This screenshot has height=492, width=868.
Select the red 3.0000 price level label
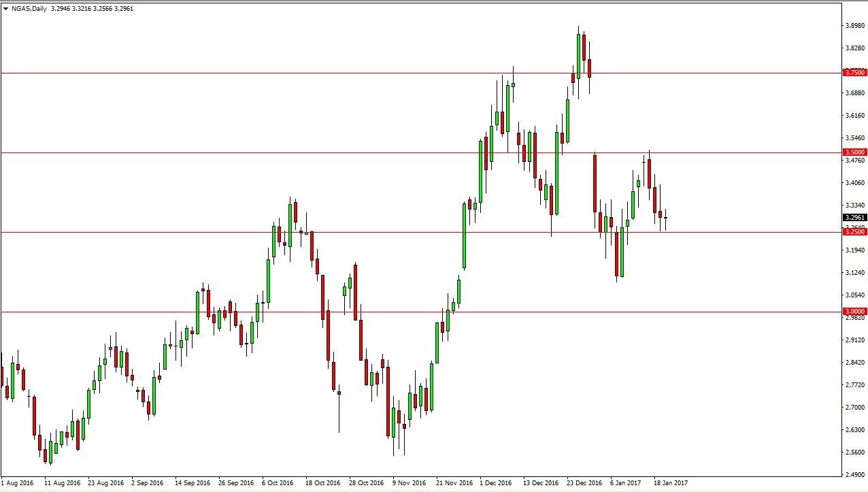854,312
